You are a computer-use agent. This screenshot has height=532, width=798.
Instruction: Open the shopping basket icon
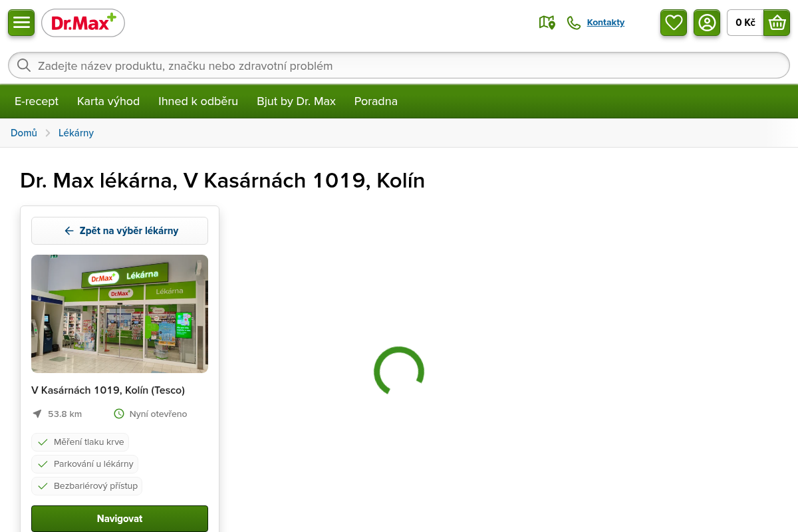(x=777, y=23)
